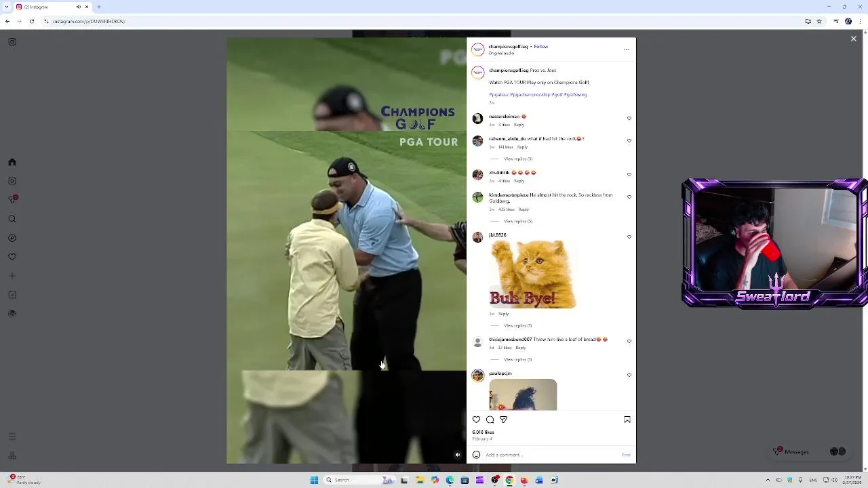Like zhuliiiiiik's comment

point(629,175)
